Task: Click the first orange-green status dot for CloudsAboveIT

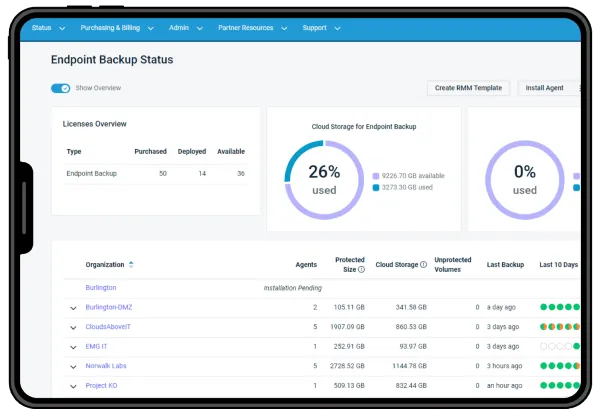Action: click(543, 327)
